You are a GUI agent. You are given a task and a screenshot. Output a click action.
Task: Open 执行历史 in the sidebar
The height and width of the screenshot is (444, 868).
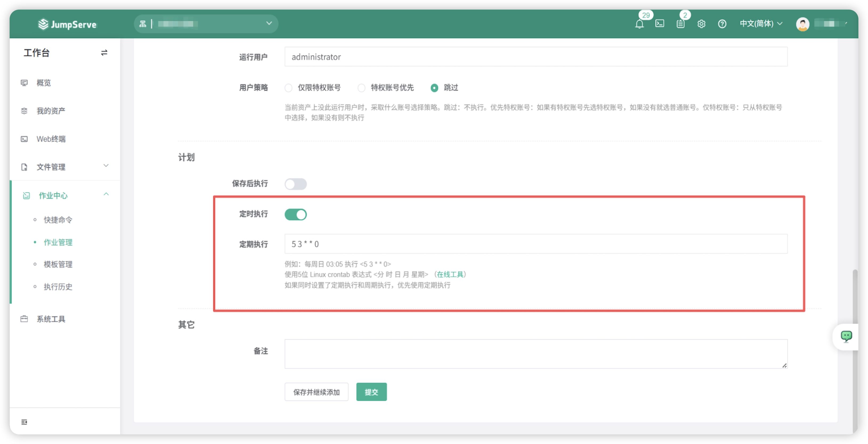[x=58, y=286]
